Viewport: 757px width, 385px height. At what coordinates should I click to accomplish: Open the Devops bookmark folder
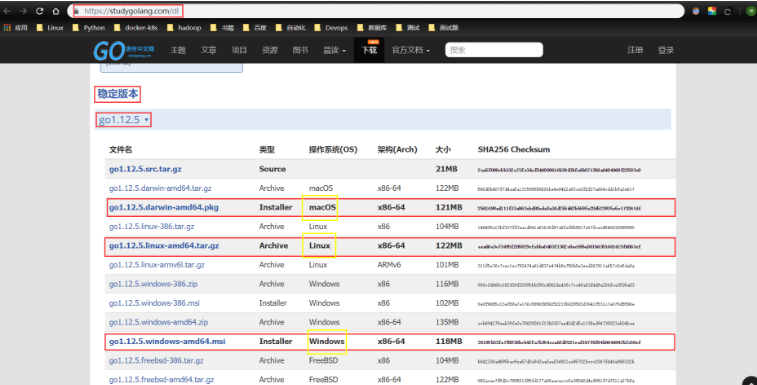pyautogui.click(x=331, y=28)
